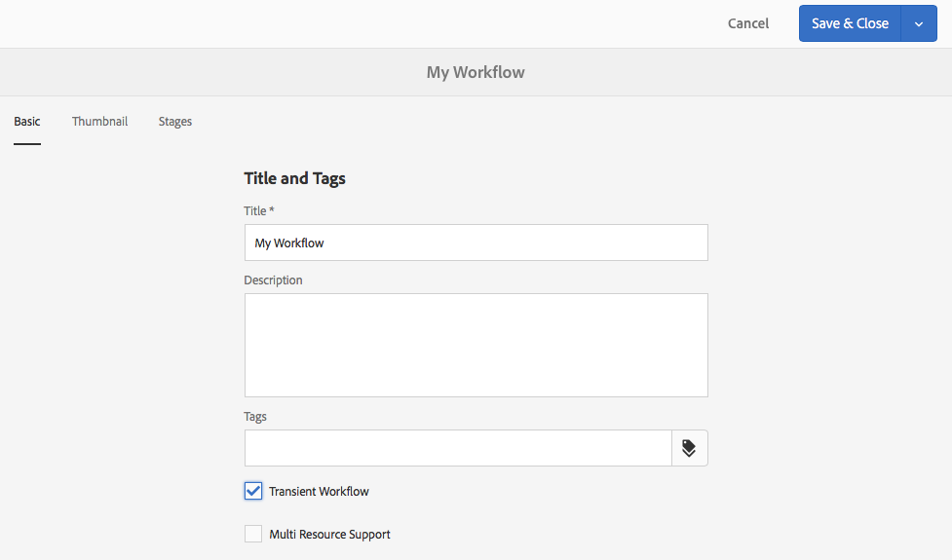Switch to the Thumbnail tab
This screenshot has width=952, height=560.
pos(99,122)
